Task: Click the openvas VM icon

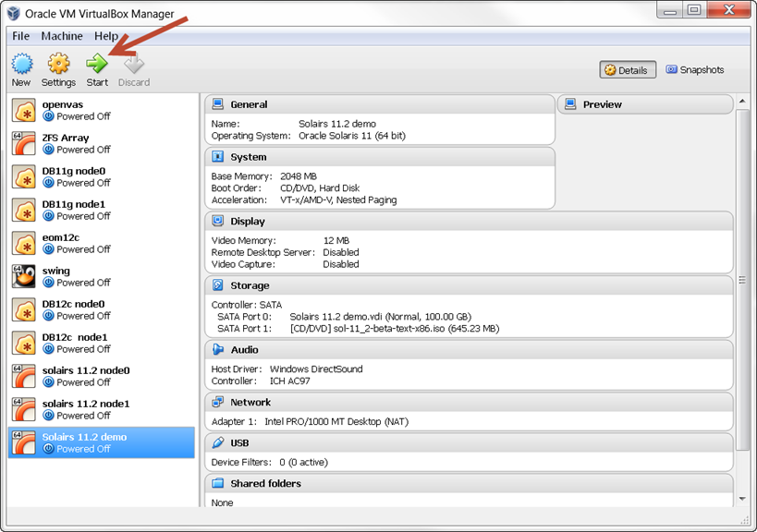Action: pyautogui.click(x=24, y=111)
